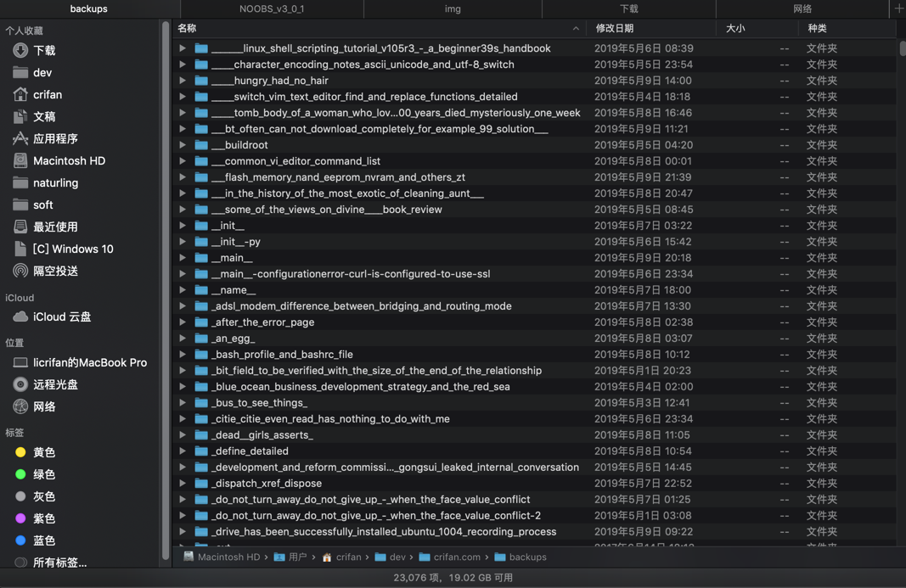Screen dimensions: 906x588
Task: Switch to the NOOBS_v3_0_1 tab
Action: click(x=272, y=8)
